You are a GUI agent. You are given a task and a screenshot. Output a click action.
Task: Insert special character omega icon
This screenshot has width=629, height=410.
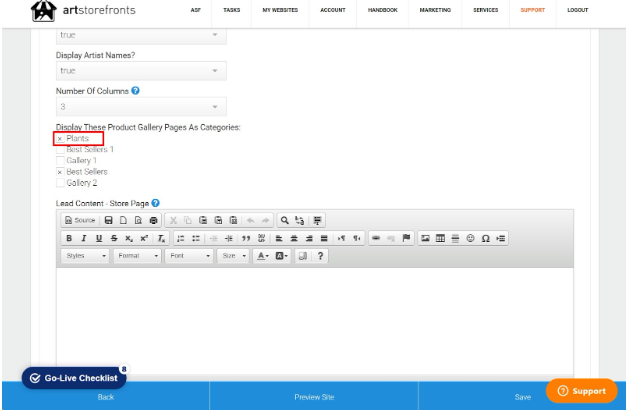pyautogui.click(x=485, y=238)
